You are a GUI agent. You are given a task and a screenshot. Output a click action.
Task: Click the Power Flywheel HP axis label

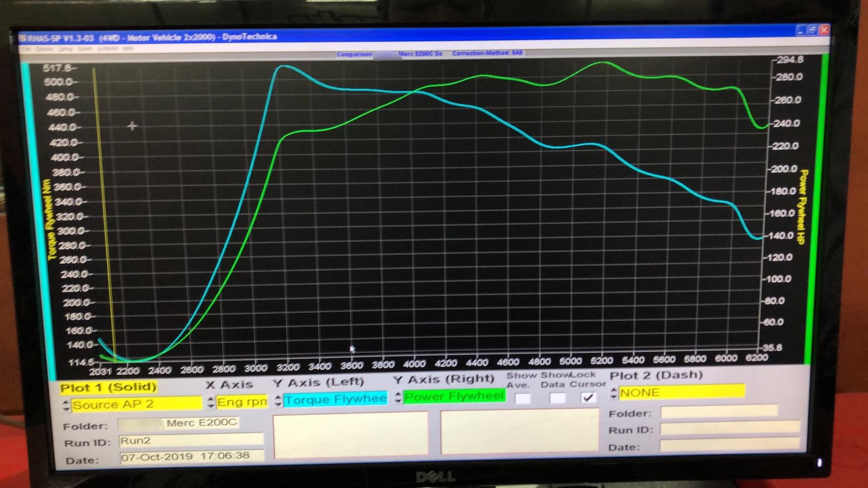point(802,207)
